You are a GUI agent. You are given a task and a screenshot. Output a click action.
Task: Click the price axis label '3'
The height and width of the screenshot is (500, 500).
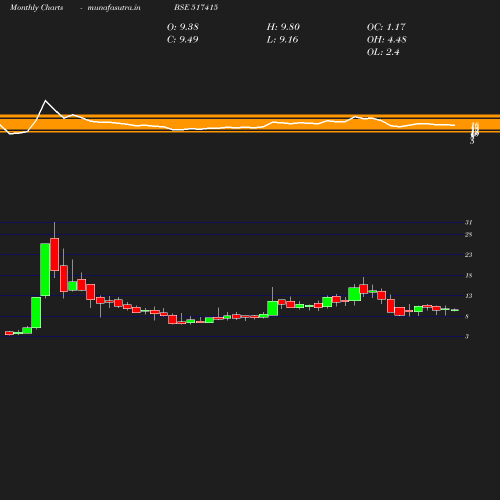(467, 336)
